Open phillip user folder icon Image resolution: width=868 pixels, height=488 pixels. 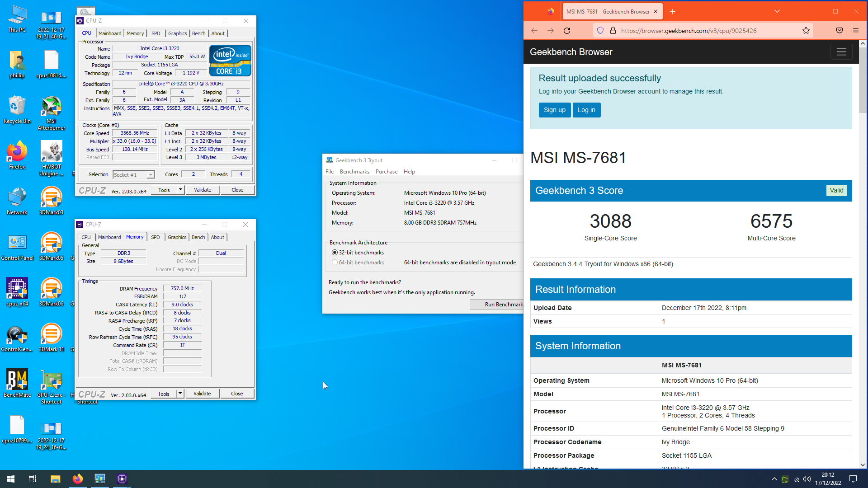tap(17, 64)
